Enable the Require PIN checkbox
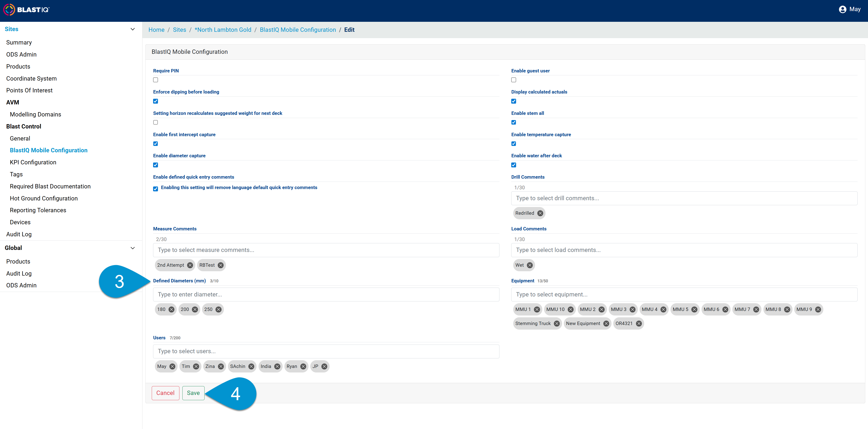This screenshot has height=429, width=868. click(155, 80)
